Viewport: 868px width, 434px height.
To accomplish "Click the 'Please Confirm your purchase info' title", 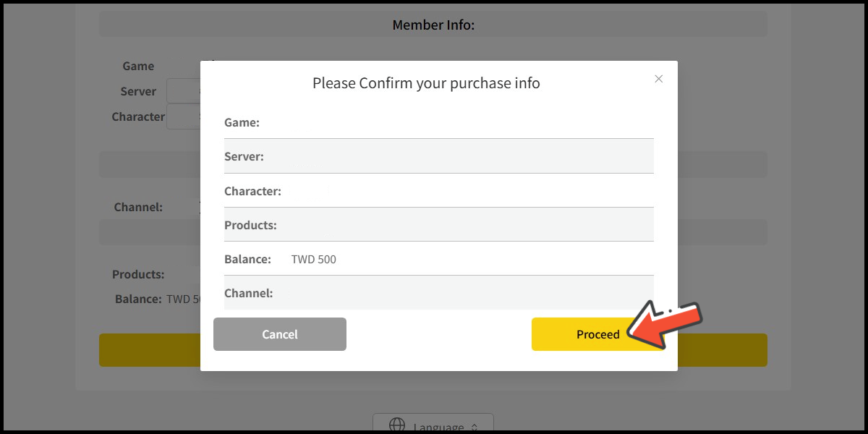I will pyautogui.click(x=426, y=83).
